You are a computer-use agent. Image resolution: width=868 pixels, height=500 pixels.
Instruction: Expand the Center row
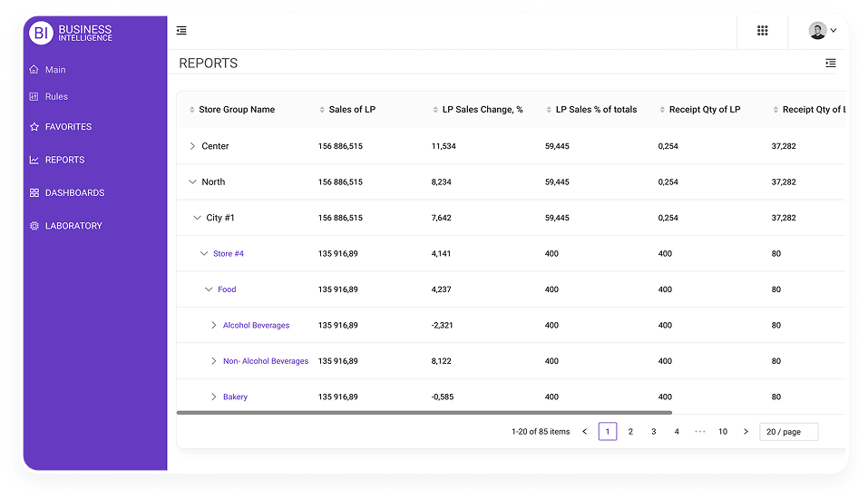tap(192, 146)
